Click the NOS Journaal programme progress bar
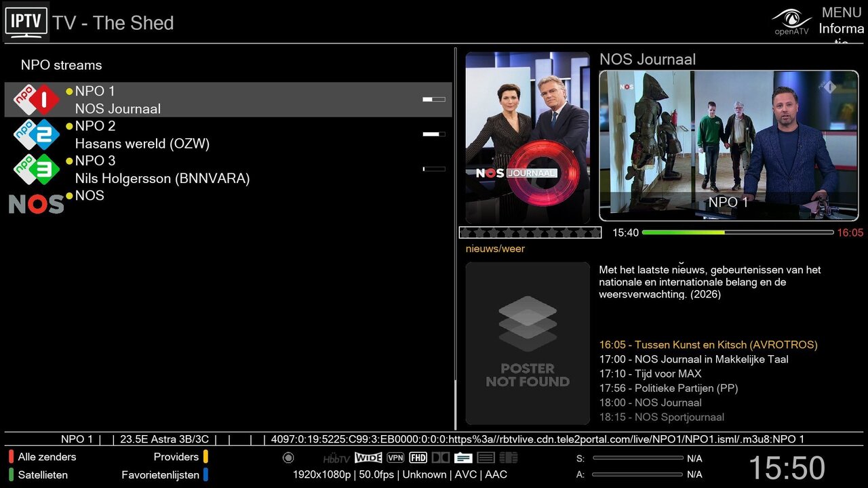 pyautogui.click(x=737, y=232)
